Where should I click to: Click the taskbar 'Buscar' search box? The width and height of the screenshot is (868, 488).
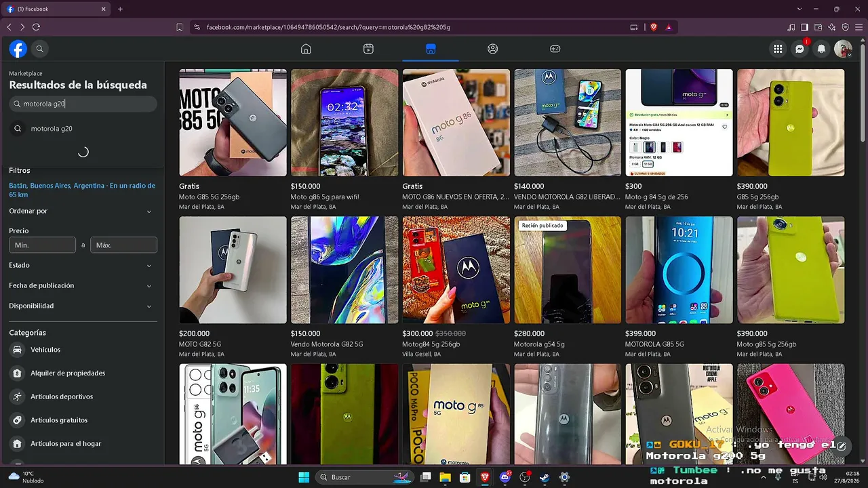point(365,477)
